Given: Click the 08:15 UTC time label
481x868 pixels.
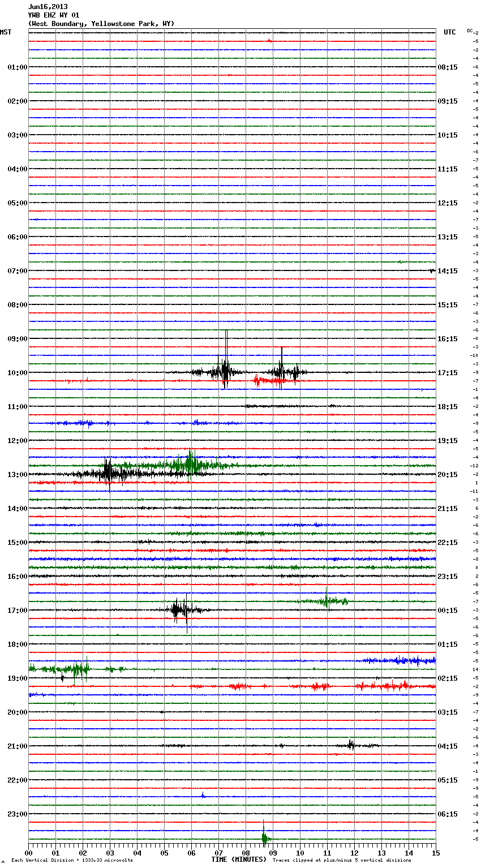Looking at the screenshot, I should pyautogui.click(x=448, y=67).
